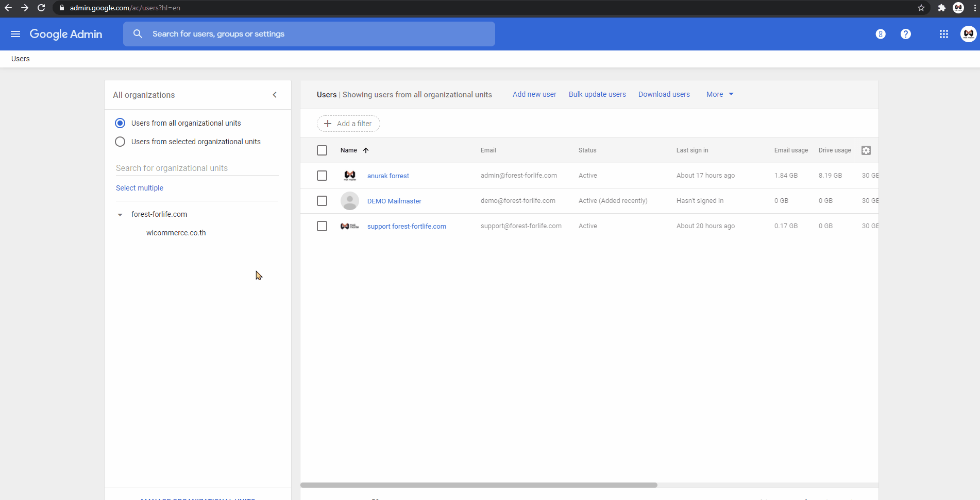Click the address bar URL

click(x=125, y=8)
